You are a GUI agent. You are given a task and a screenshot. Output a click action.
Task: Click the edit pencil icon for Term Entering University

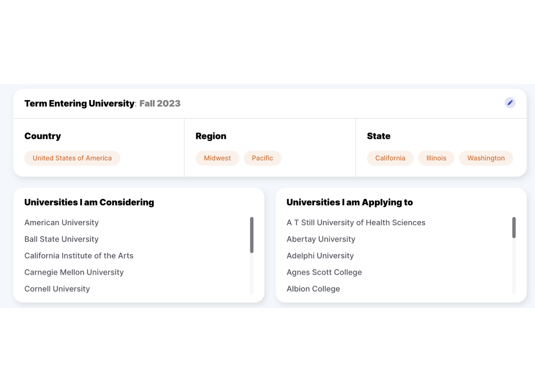[510, 103]
